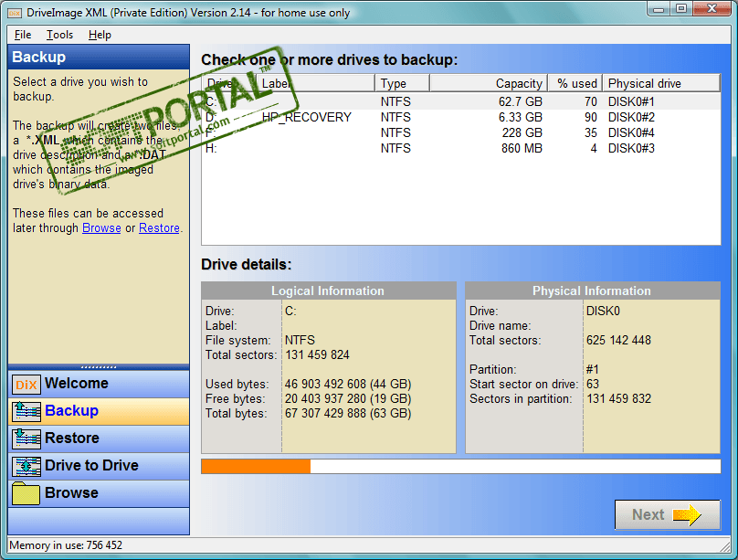Click the DISK0#3 physical drive cell
The width and height of the screenshot is (738, 560).
point(631,148)
